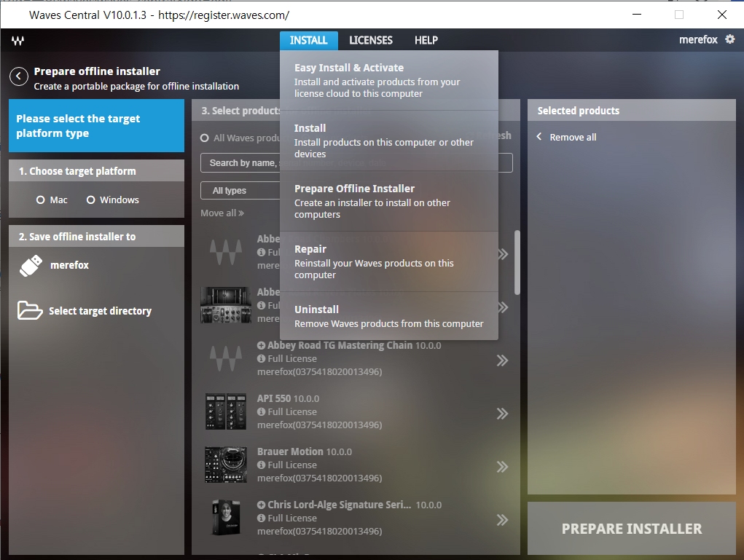
Task: Add API 550 using its double-arrow icon
Action: click(x=502, y=414)
